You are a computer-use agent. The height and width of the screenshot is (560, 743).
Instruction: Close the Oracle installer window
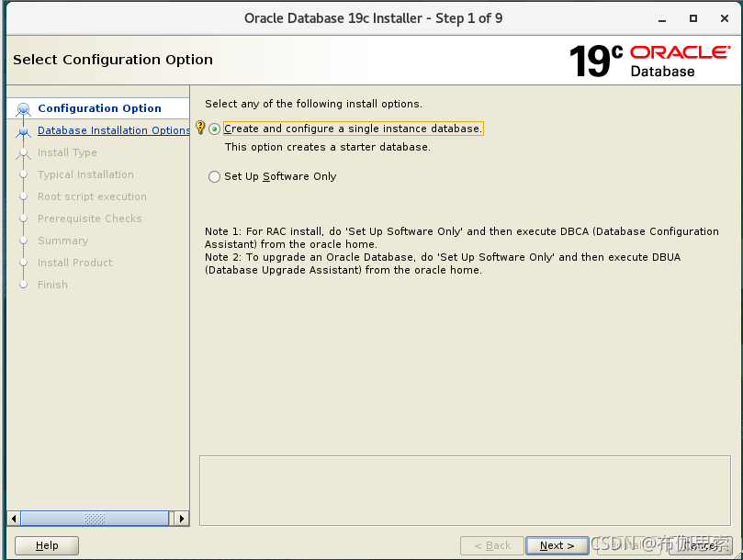724,18
